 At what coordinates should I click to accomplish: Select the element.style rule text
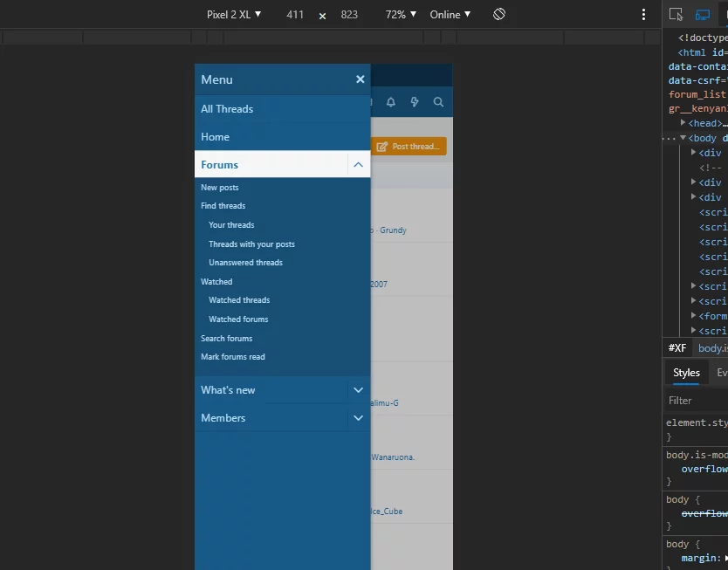tap(697, 422)
